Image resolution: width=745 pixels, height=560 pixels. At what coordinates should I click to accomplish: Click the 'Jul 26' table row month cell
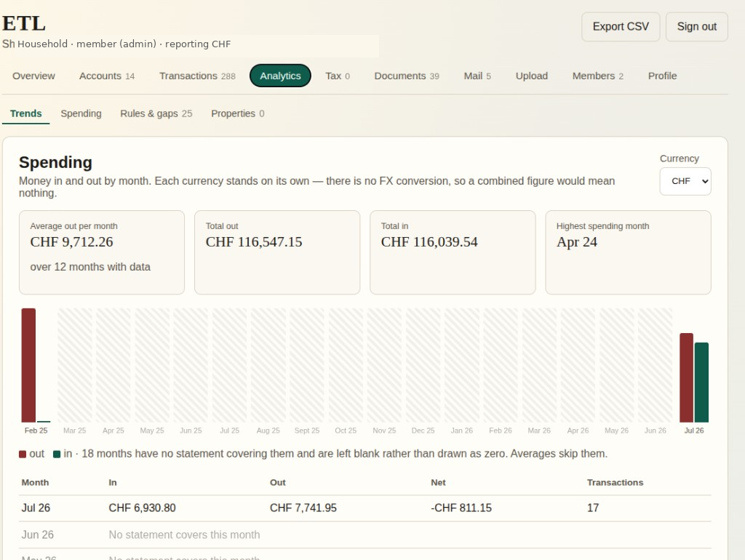click(x=36, y=508)
